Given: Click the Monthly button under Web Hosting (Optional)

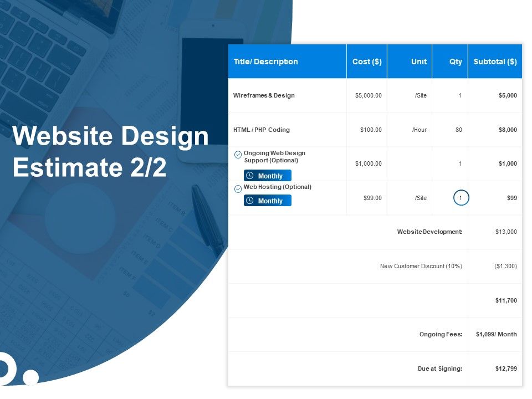Looking at the screenshot, I should click(267, 201).
